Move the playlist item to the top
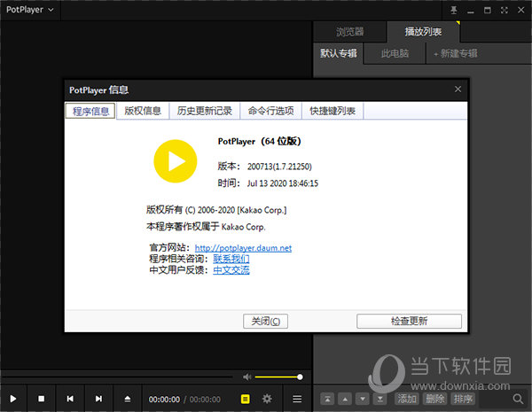The width and height of the screenshot is (532, 412). click(327, 399)
